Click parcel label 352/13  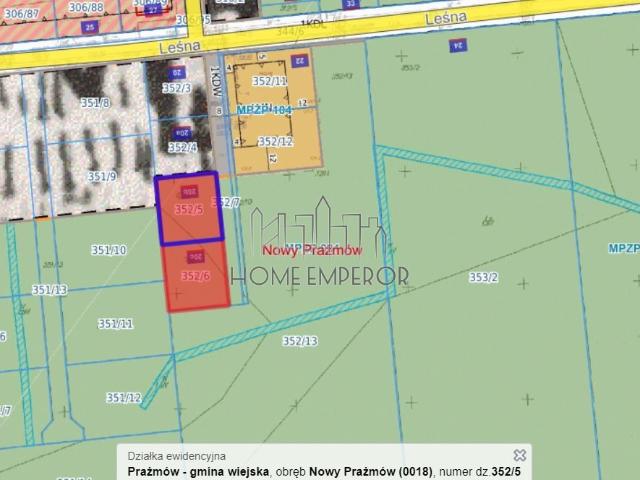point(300,341)
